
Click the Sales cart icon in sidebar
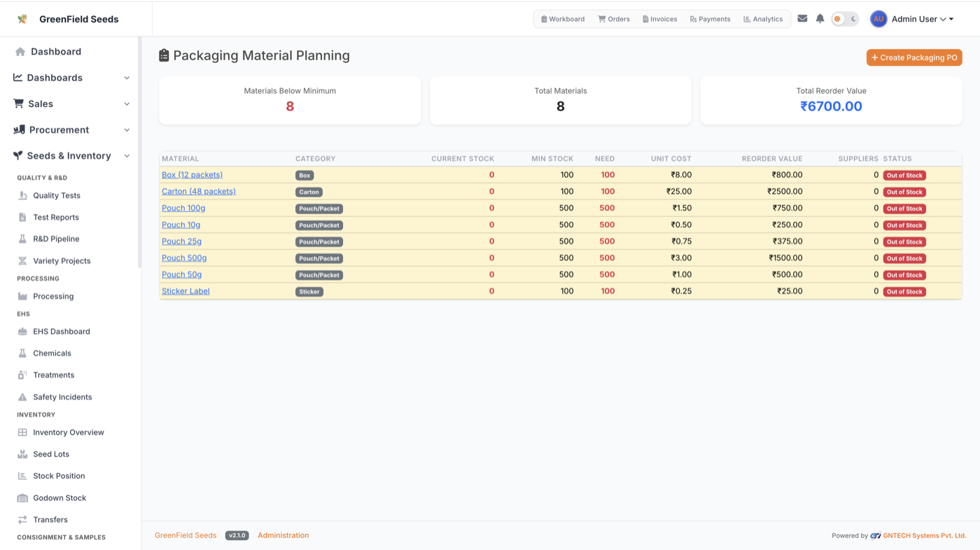point(18,104)
